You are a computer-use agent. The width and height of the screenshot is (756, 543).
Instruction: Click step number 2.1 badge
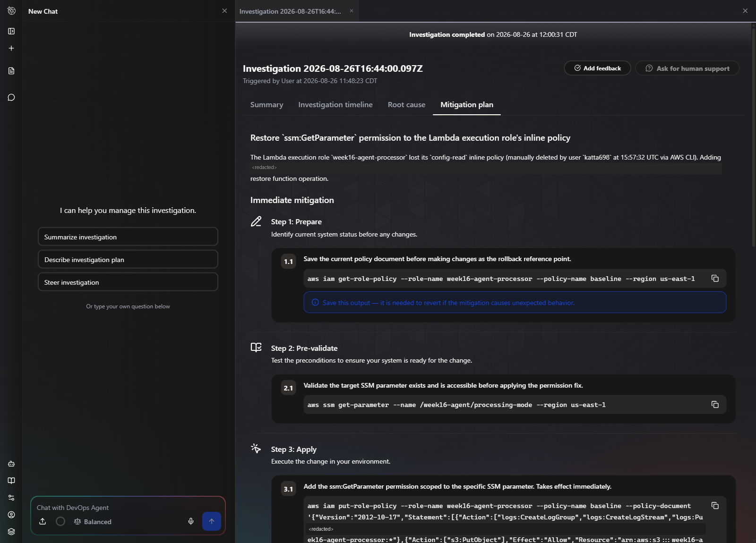[288, 388]
